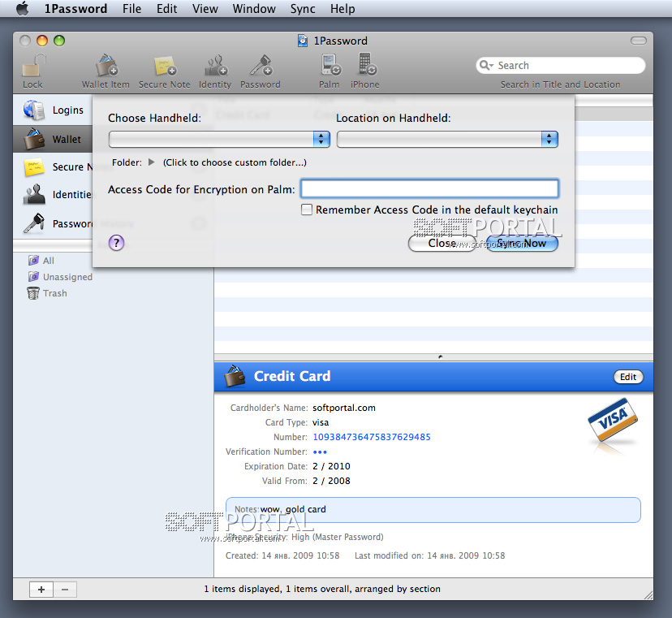The height and width of the screenshot is (618, 672).
Task: Click the purple help question mark button
Action: tap(117, 243)
